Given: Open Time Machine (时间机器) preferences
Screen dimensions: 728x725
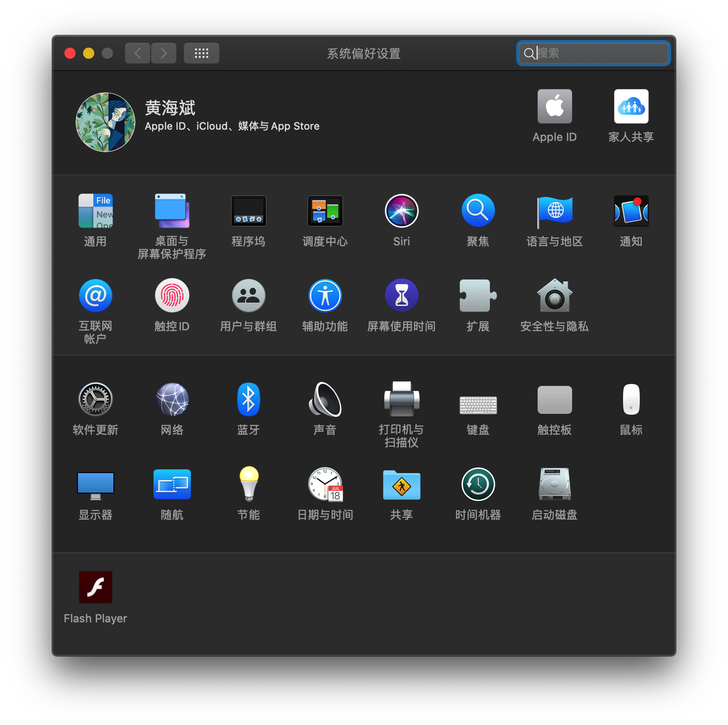Looking at the screenshot, I should click(x=478, y=485).
